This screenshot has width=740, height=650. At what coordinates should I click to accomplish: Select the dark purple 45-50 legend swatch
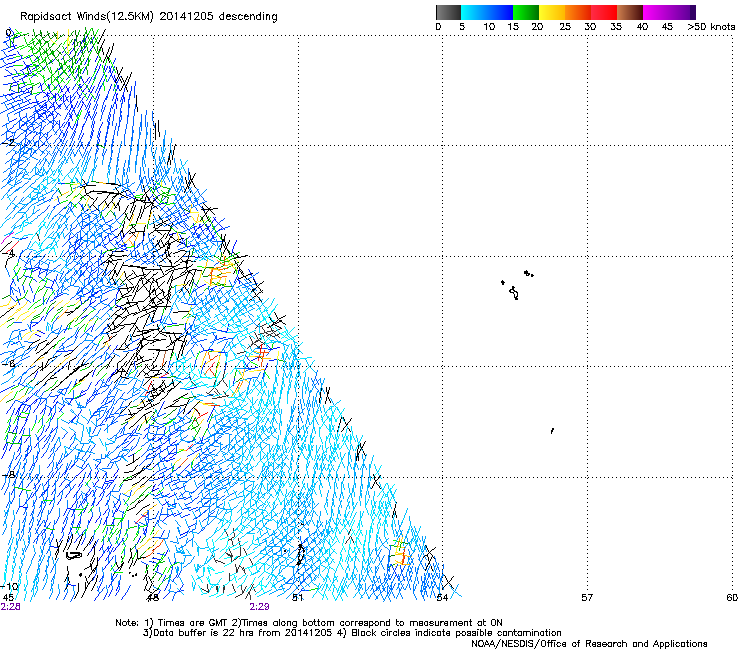pos(682,12)
